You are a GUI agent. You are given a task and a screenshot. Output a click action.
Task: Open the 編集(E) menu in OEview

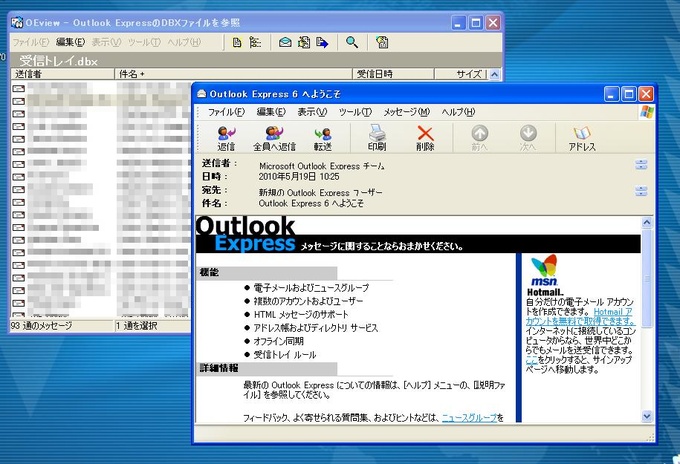(x=70, y=42)
